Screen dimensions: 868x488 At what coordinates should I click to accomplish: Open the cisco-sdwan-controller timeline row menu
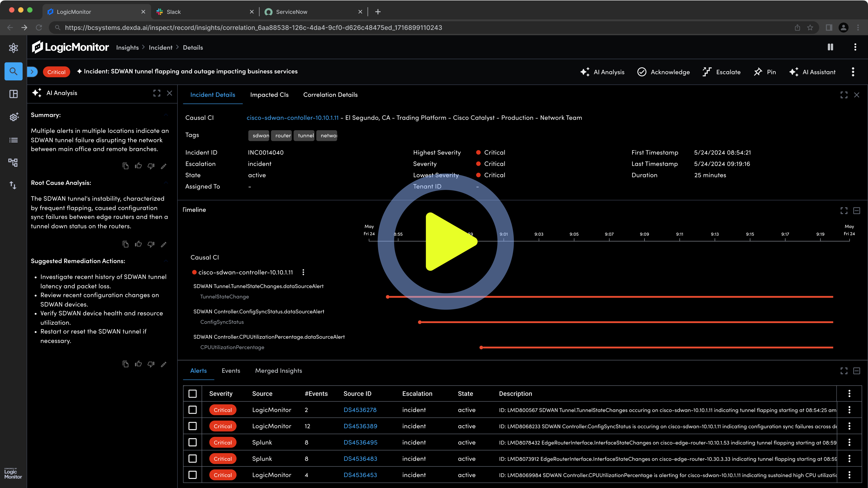[x=303, y=272]
